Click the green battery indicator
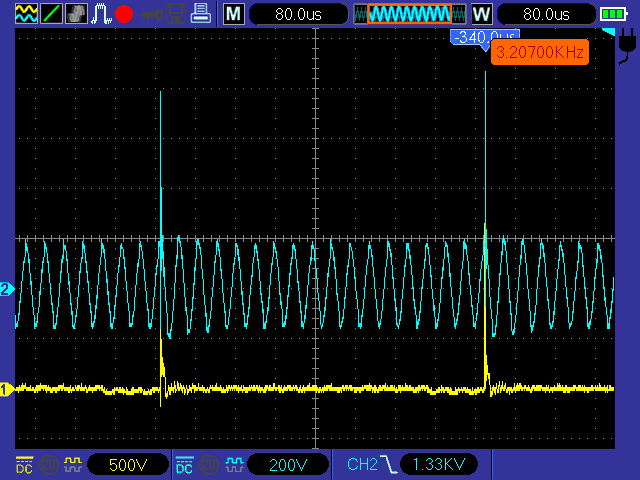This screenshot has width=640, height=480. pos(612,14)
